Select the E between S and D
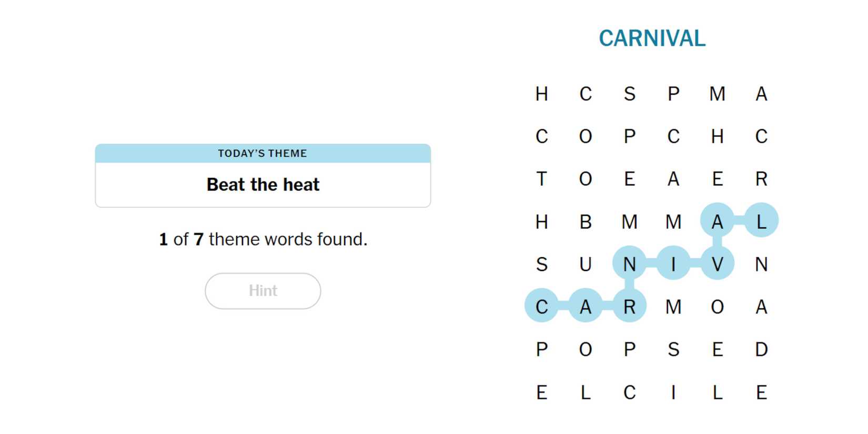The image size is (868, 434). pos(717,349)
